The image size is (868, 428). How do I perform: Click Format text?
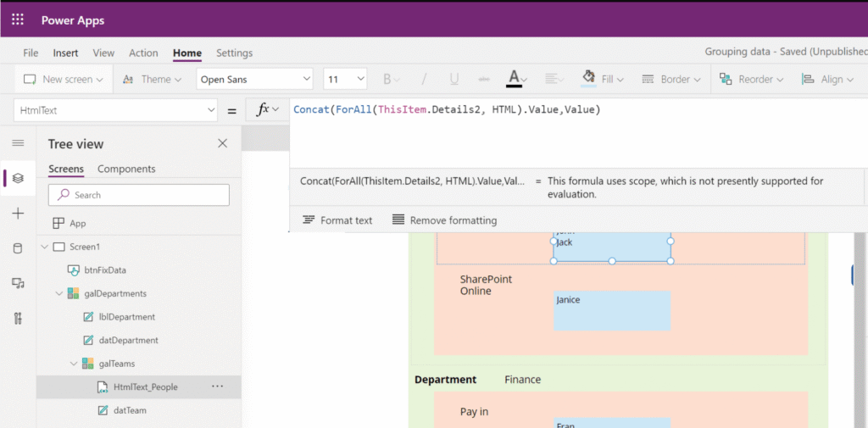[337, 220]
